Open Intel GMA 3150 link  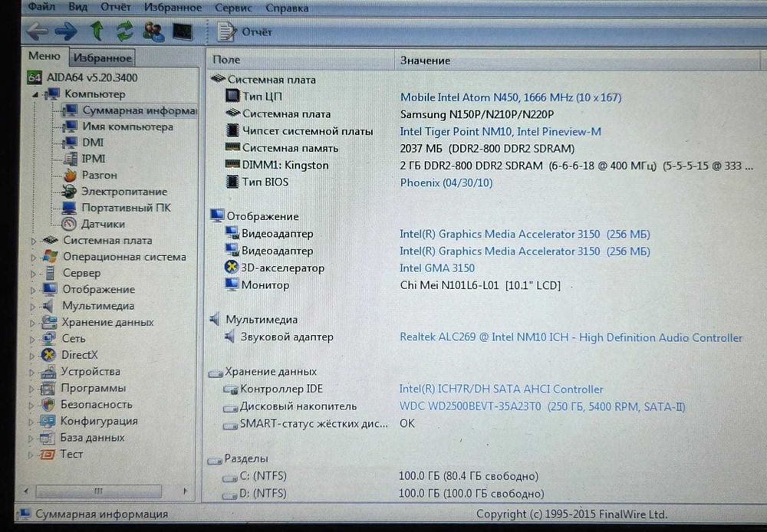(x=437, y=268)
